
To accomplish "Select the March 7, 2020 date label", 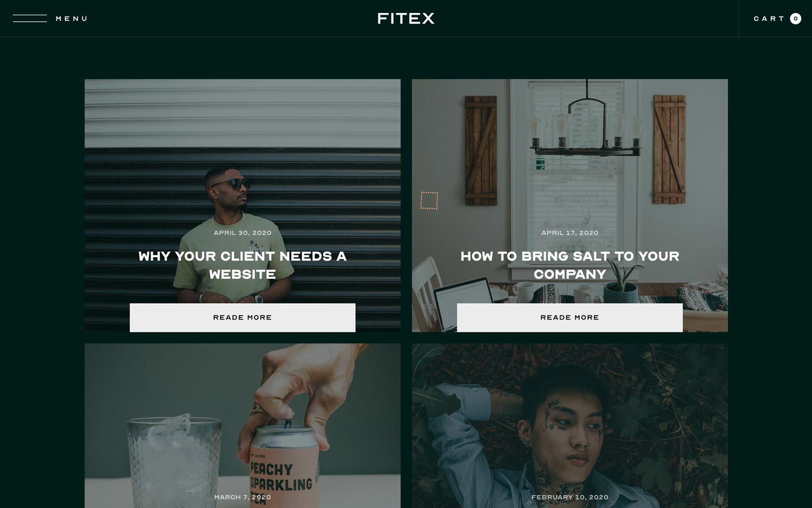I will tap(242, 497).
